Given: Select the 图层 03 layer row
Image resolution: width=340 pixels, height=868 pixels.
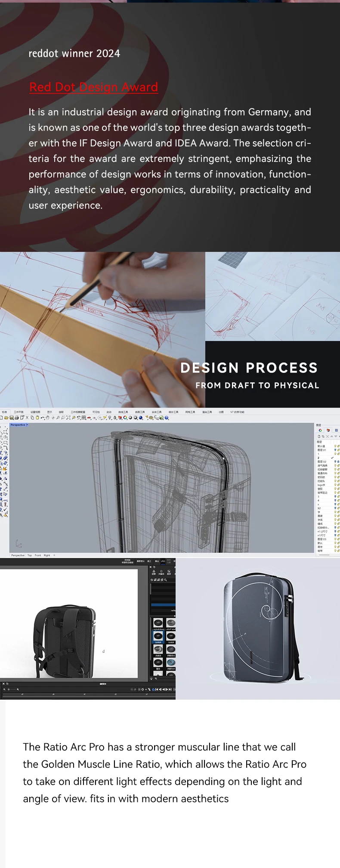Looking at the screenshot, I should 327,539.
